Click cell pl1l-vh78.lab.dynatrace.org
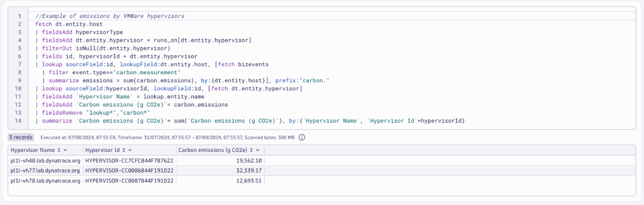Viewport: 644px width, 205px height. (x=45, y=181)
